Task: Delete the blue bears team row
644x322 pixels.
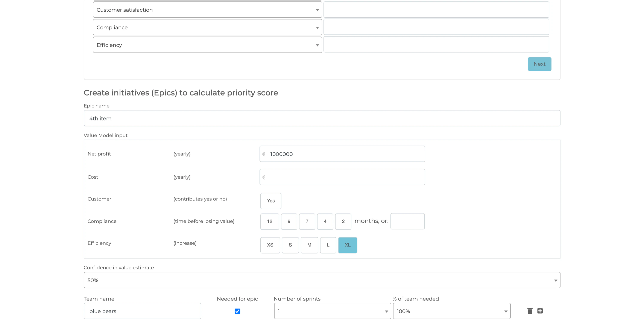Action: pos(530,311)
